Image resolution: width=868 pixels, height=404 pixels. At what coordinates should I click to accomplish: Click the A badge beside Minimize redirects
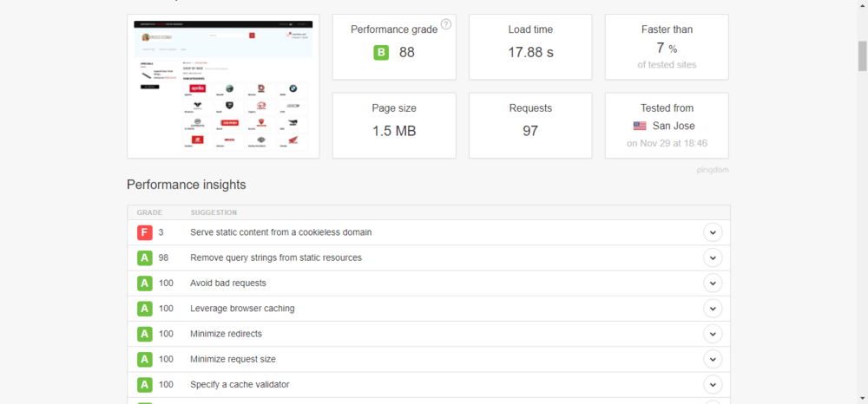tap(144, 335)
